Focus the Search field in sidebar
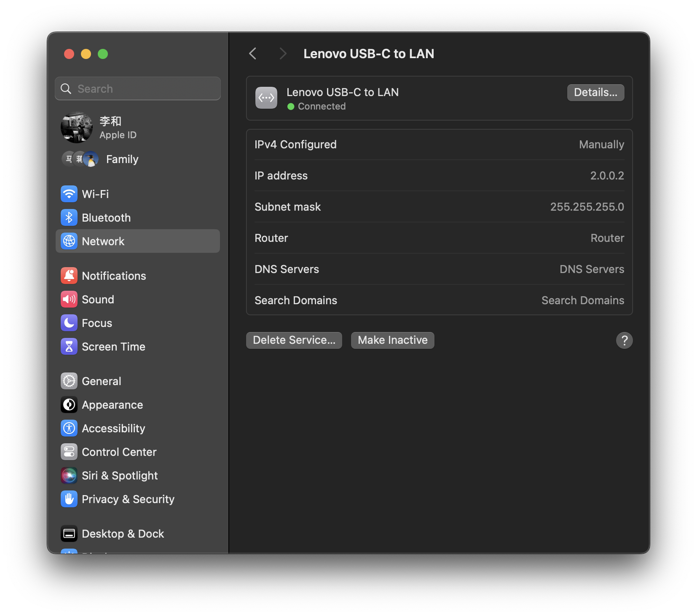 [x=138, y=88]
